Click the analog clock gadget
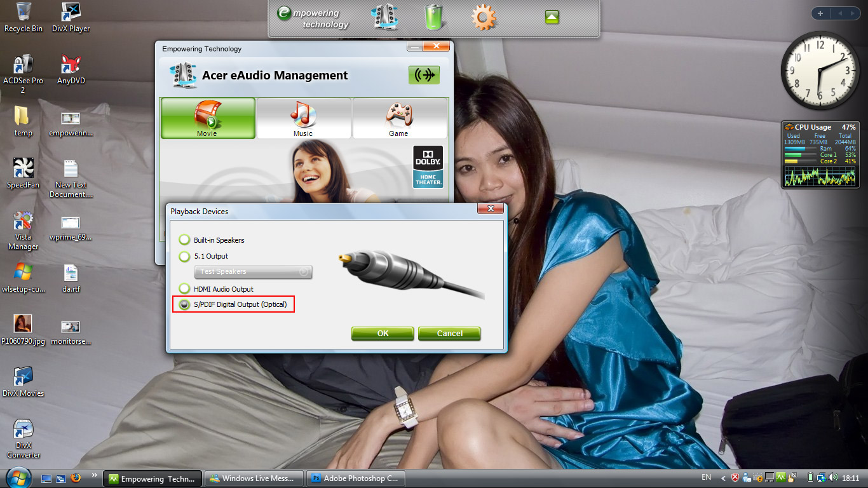This screenshot has width=868, height=488. [x=820, y=71]
